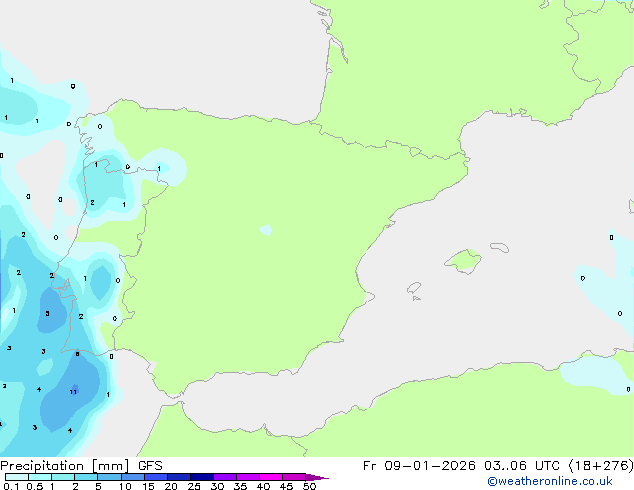The width and height of the screenshot is (634, 490).
Task: Click the '11' precipitation value on the map
Action: pyautogui.click(x=73, y=392)
